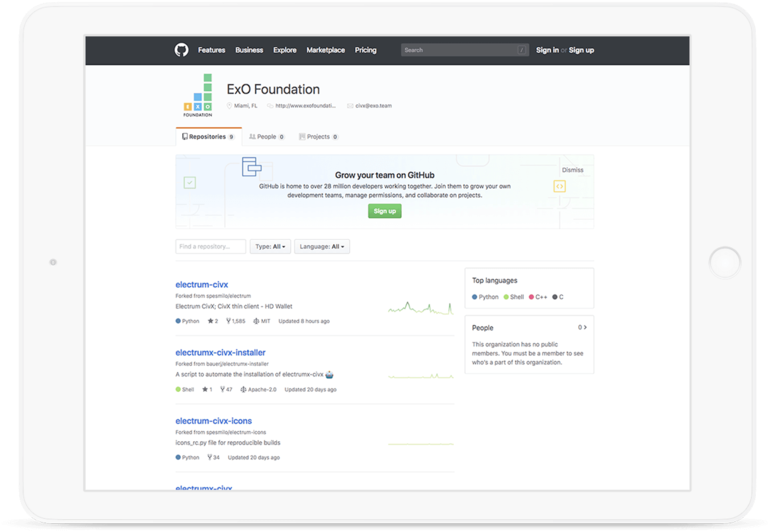The height and width of the screenshot is (531, 768).
Task: Filter by Python in Top languages
Action: pos(485,297)
